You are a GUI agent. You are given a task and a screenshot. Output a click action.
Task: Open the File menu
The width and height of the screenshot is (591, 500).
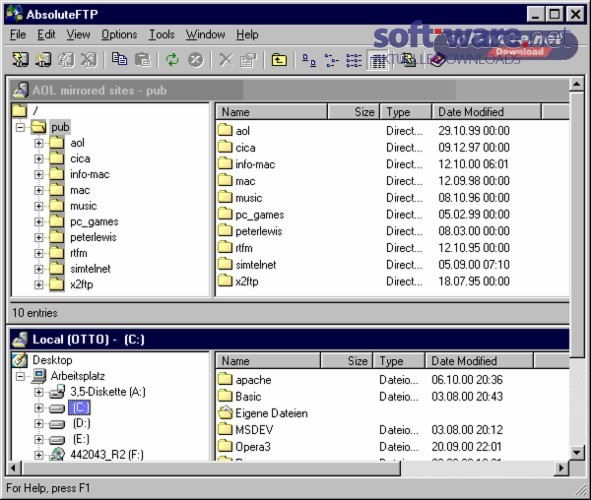[18, 34]
